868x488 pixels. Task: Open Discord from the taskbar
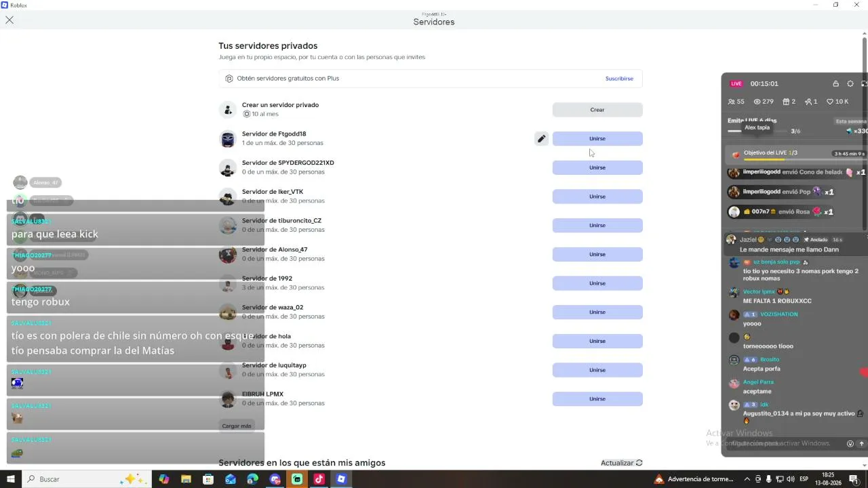tap(275, 479)
